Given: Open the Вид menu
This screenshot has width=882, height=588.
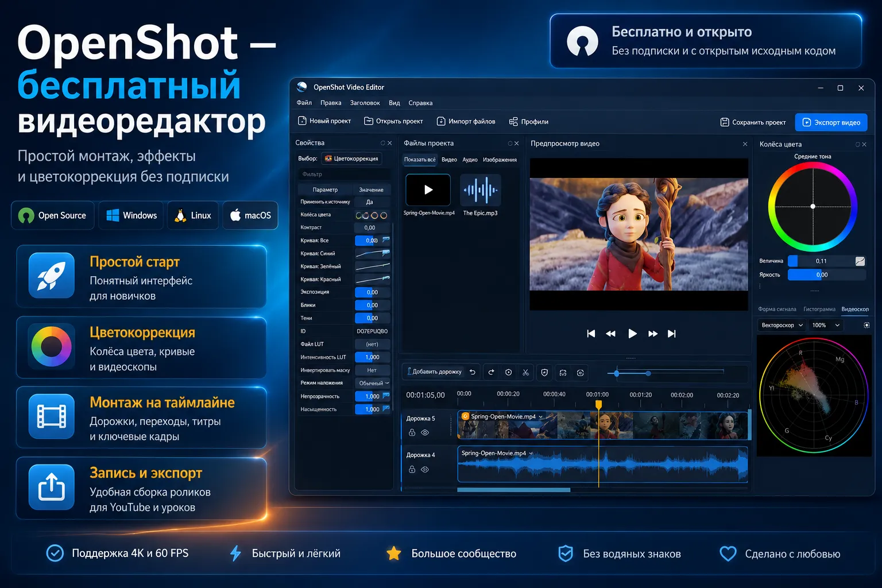Looking at the screenshot, I should pos(394,103).
